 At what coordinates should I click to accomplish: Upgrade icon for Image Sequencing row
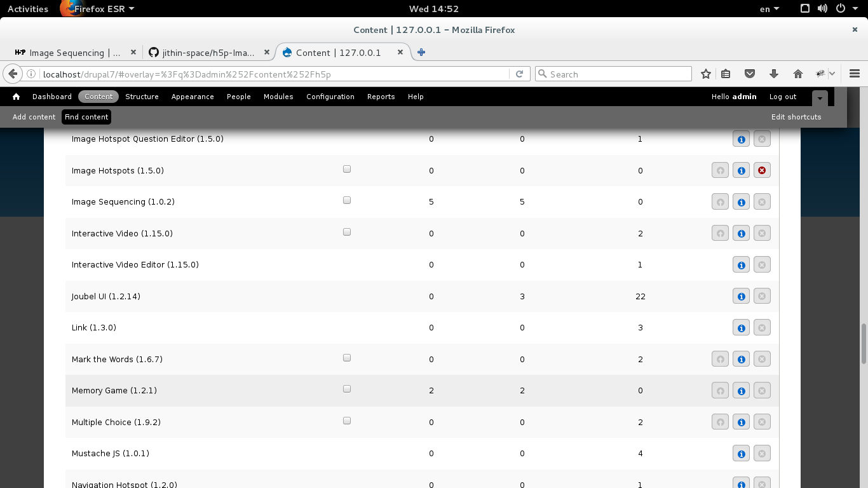pyautogui.click(x=720, y=202)
